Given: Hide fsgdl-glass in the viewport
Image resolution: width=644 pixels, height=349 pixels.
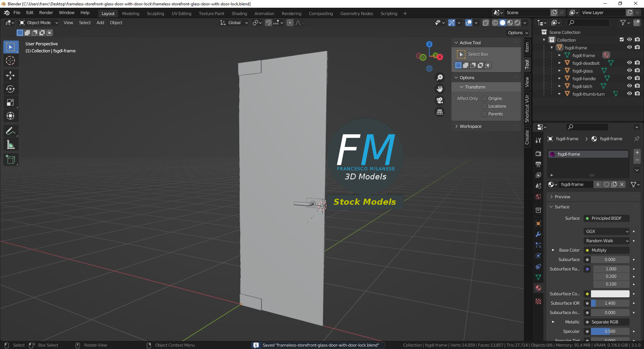Looking at the screenshot, I should click(x=629, y=70).
